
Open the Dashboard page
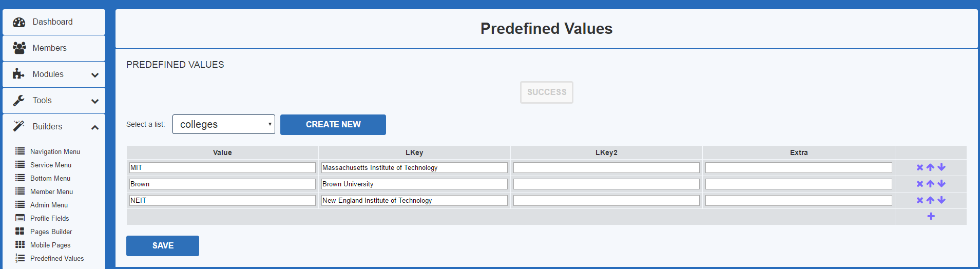tap(53, 22)
